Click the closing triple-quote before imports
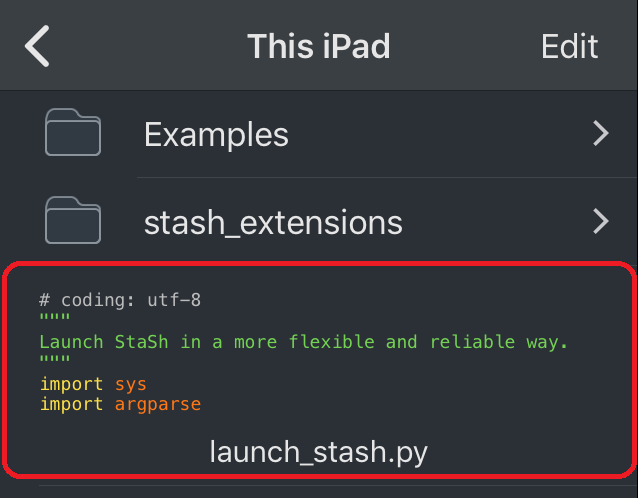Image resolution: width=638 pixels, height=498 pixels. [x=55, y=358]
